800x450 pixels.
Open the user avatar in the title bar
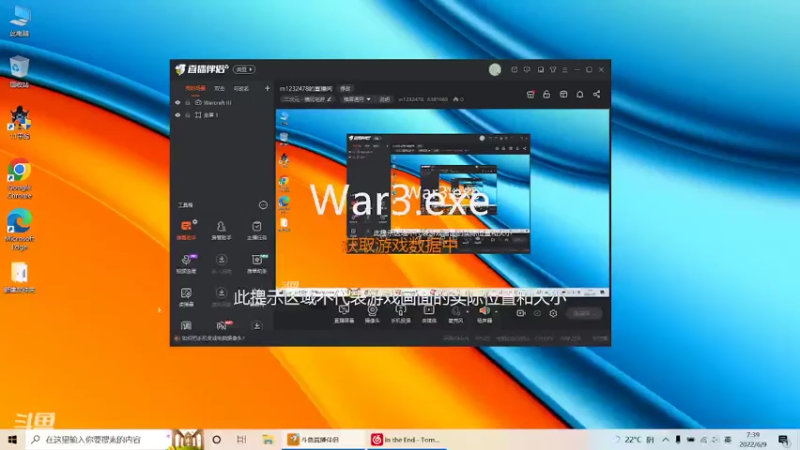pyautogui.click(x=494, y=70)
